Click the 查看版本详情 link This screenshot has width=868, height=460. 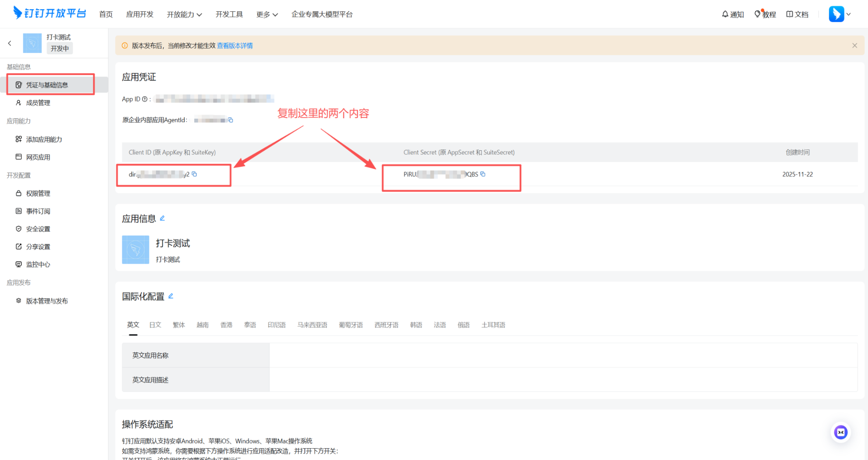[235, 46]
